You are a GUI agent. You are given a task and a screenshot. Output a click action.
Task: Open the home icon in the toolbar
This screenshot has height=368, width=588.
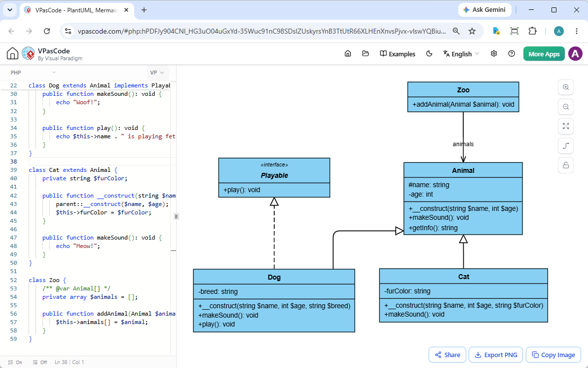[x=348, y=54]
